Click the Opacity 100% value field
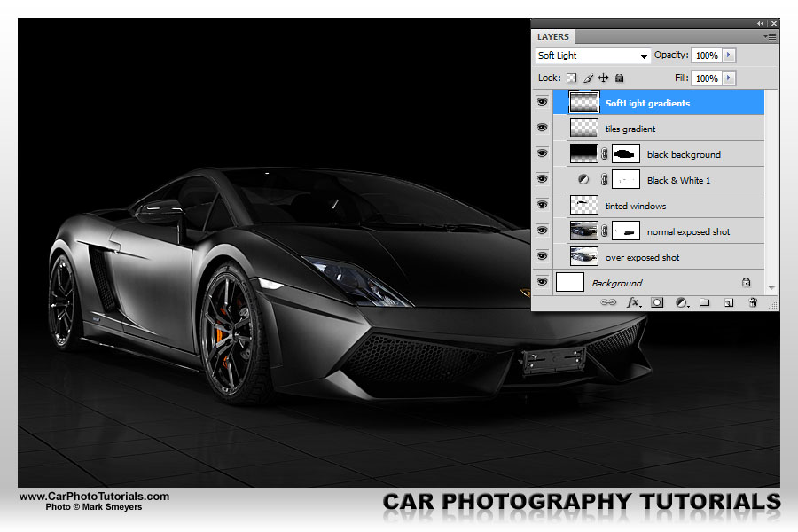The height and width of the screenshot is (532, 798). [x=707, y=55]
